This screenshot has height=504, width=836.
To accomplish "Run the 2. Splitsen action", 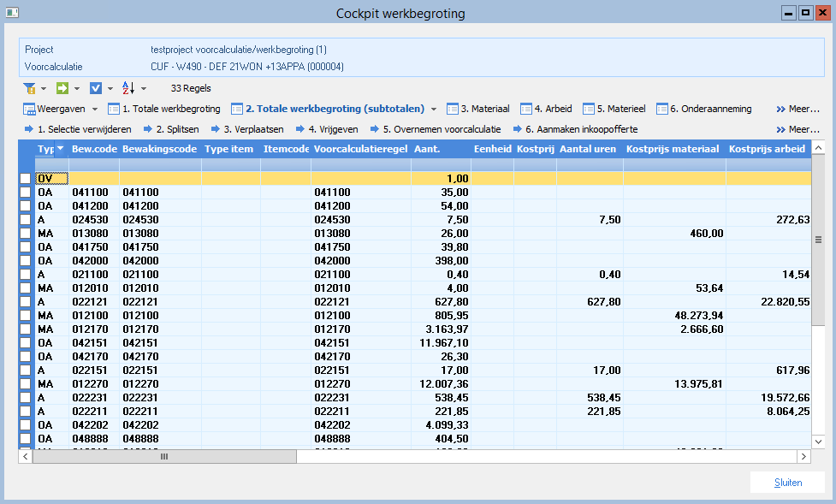I will (177, 129).
